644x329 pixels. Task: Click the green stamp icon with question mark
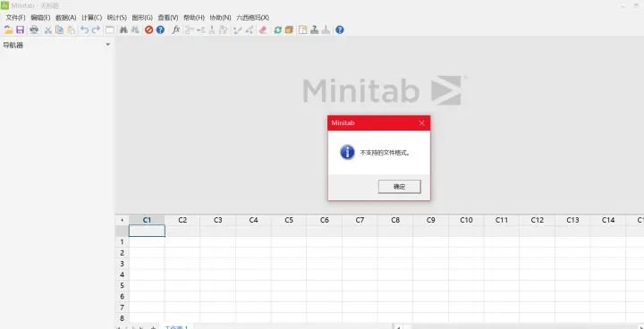coord(315,30)
